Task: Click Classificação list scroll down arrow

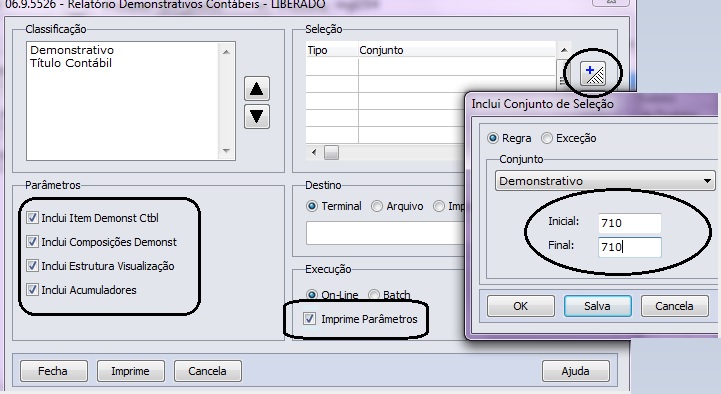Action: [x=226, y=150]
